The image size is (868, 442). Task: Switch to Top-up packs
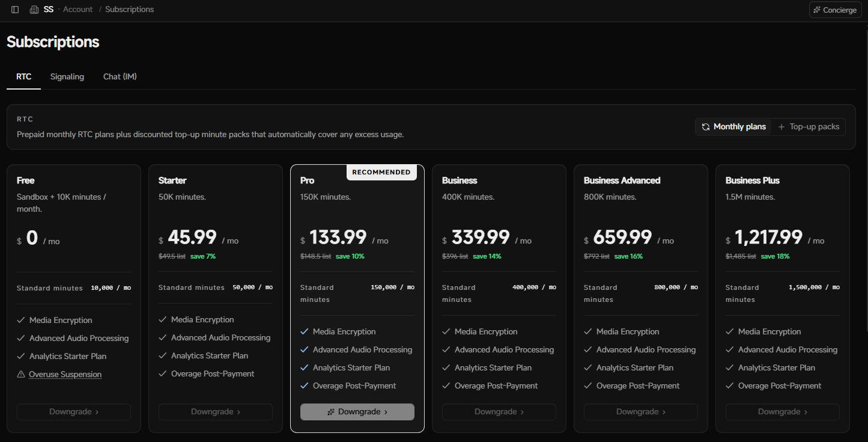coord(809,127)
